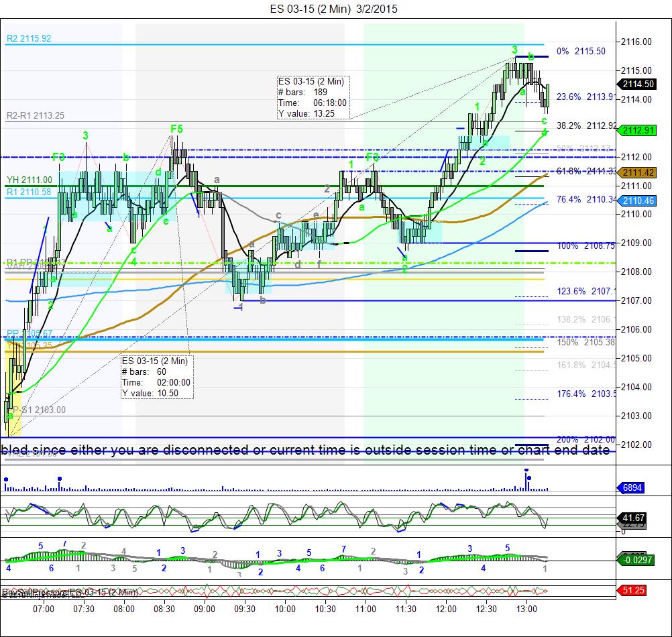The width and height of the screenshot is (672, 637).
Task: Click the 09:30 time axis label
Action: click(245, 609)
